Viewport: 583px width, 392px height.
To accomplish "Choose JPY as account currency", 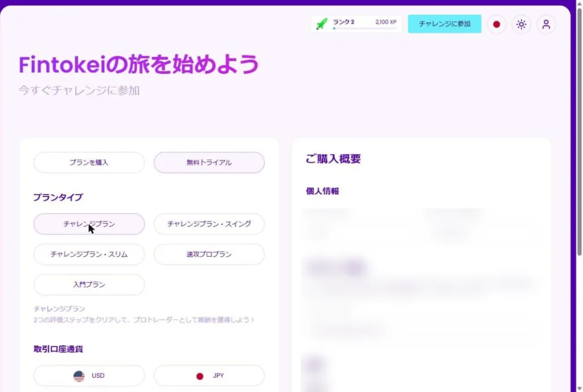I will [x=210, y=376].
